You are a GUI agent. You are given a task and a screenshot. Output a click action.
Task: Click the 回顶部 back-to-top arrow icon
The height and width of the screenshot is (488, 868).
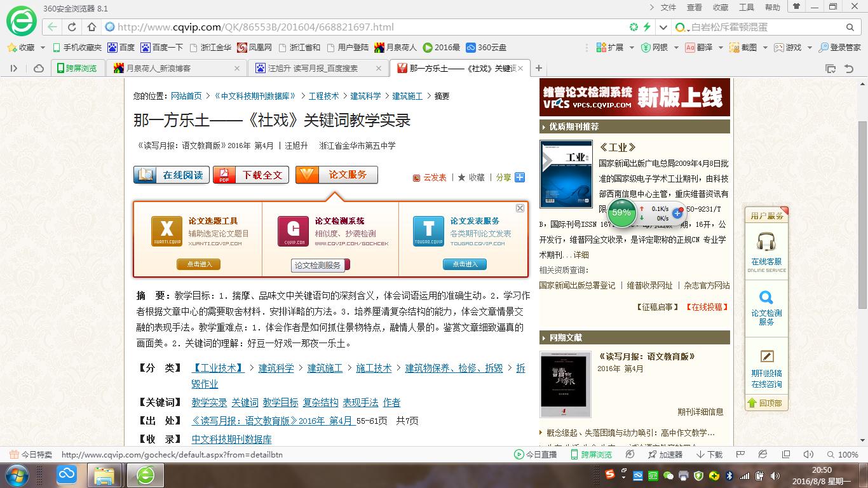(754, 403)
